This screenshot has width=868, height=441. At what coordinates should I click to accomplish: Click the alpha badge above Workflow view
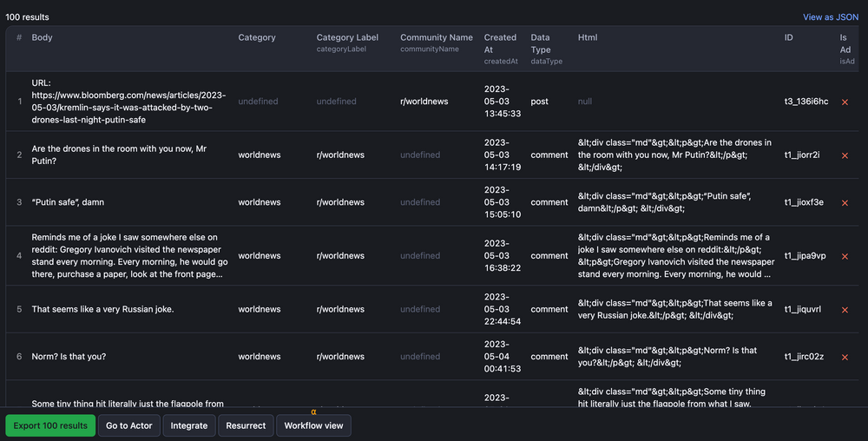point(313,411)
